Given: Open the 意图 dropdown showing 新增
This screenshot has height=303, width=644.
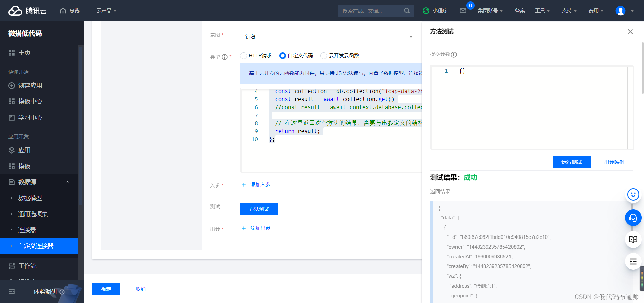Looking at the screenshot, I should click(x=328, y=37).
